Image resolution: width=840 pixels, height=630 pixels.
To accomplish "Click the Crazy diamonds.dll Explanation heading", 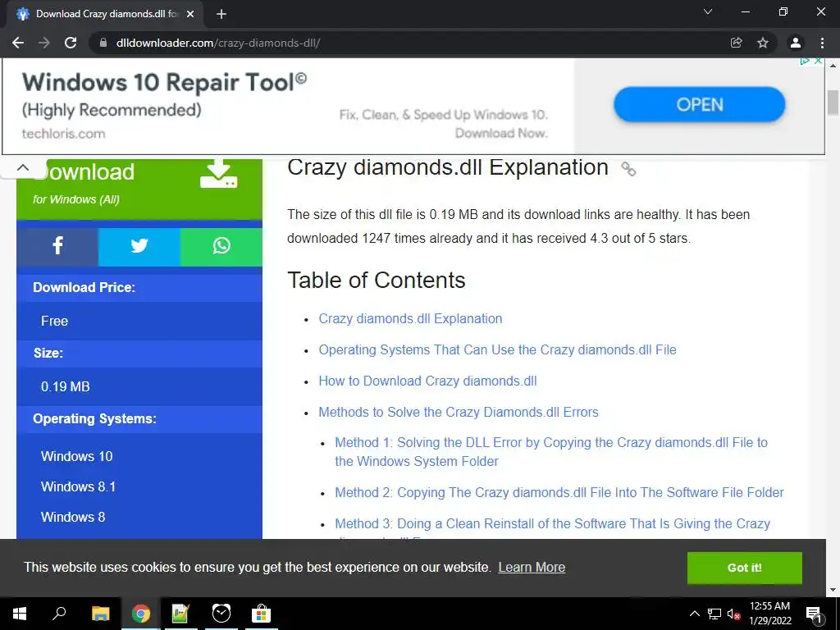I will [448, 167].
